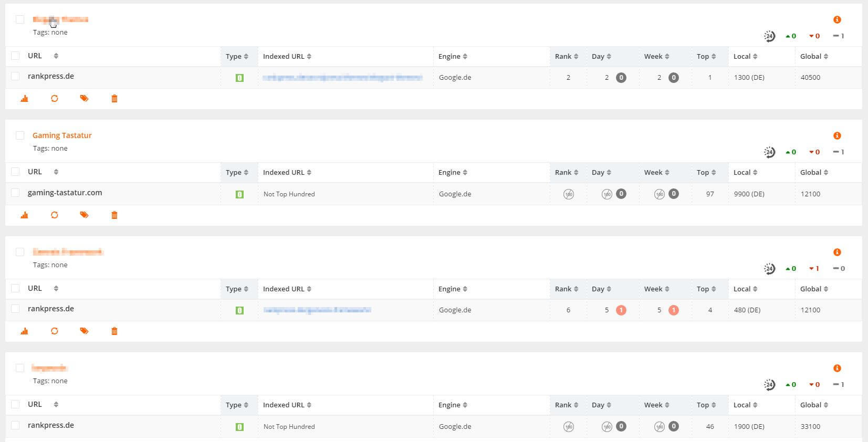Open ranking chart for card with Local 480 (DE)

coord(24,331)
